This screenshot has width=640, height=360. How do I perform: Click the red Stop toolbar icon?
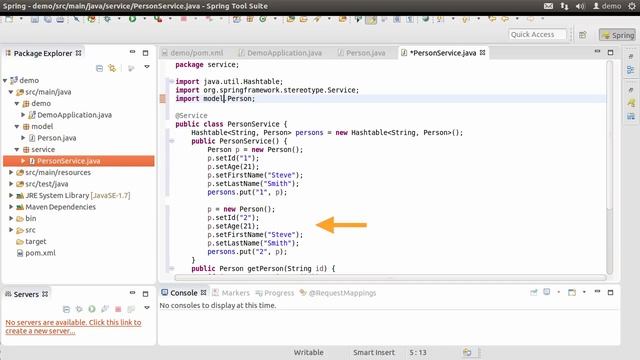click(x=184, y=19)
